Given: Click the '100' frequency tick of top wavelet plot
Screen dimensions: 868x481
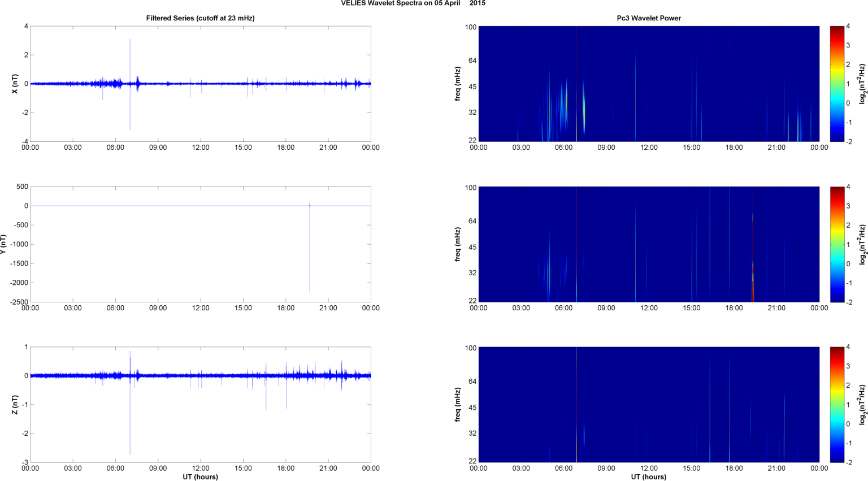Looking at the screenshot, I should 471,27.
